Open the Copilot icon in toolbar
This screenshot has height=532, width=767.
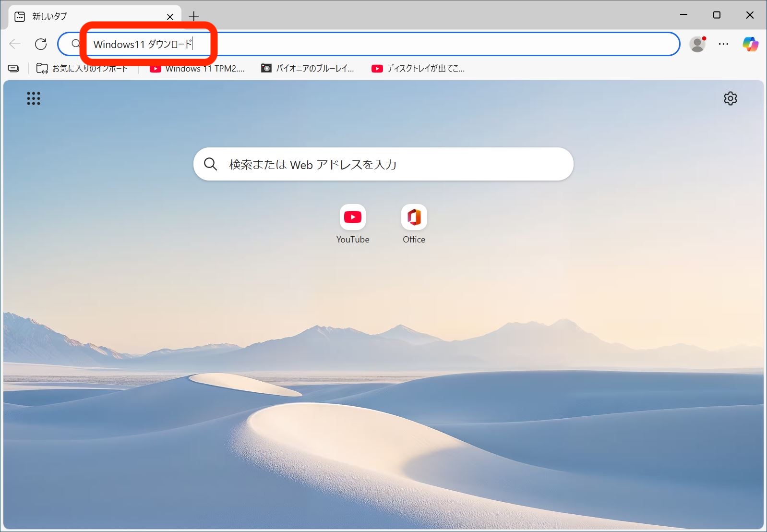pos(750,44)
